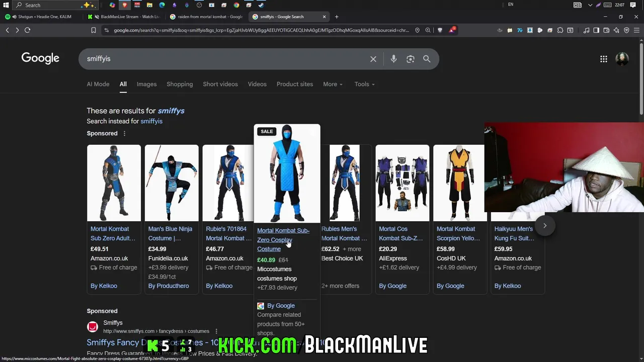Open the Google apps grid
This screenshot has width=644, height=362.
click(x=604, y=59)
